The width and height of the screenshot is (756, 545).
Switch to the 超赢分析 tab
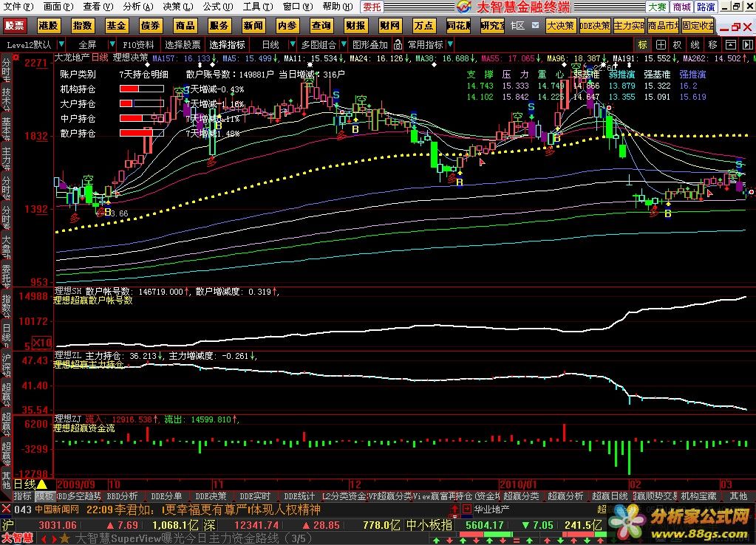565,496
